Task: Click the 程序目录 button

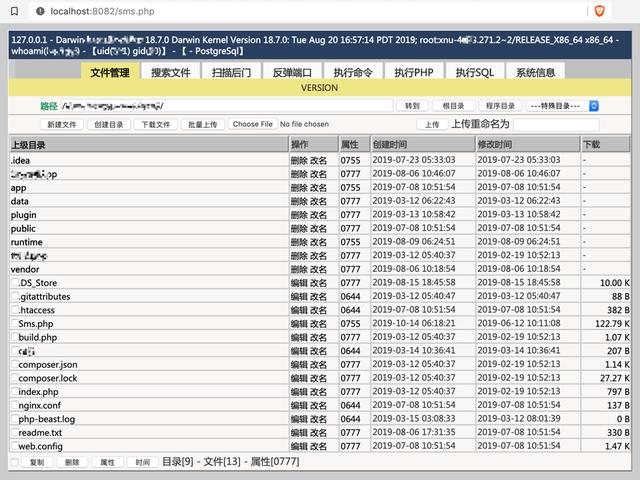Action: [x=500, y=106]
